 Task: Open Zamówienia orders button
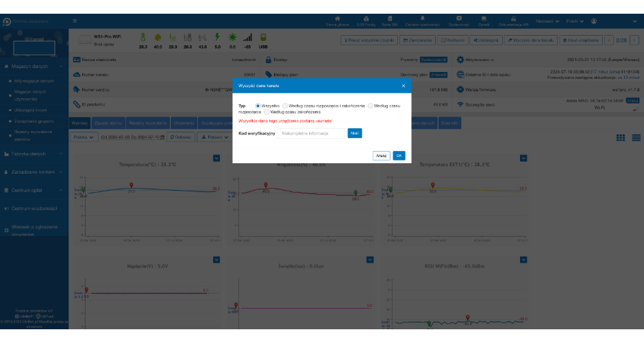tap(417, 40)
